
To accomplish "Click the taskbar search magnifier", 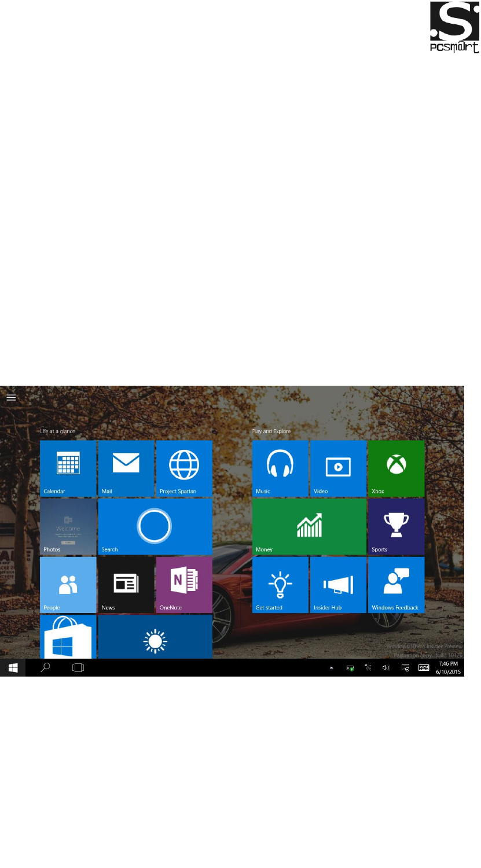I will click(45, 667).
